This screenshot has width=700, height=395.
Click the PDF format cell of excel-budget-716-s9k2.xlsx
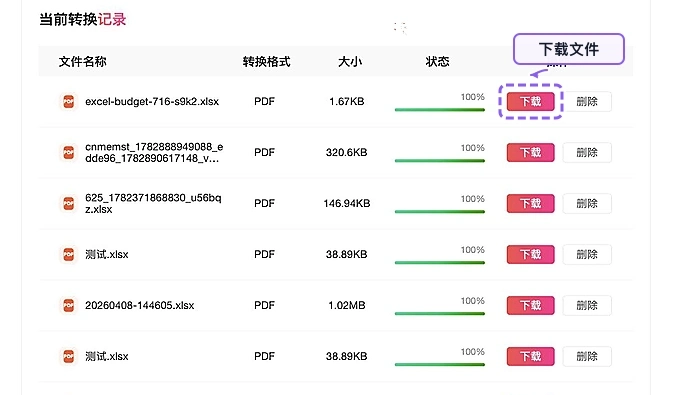(x=264, y=101)
